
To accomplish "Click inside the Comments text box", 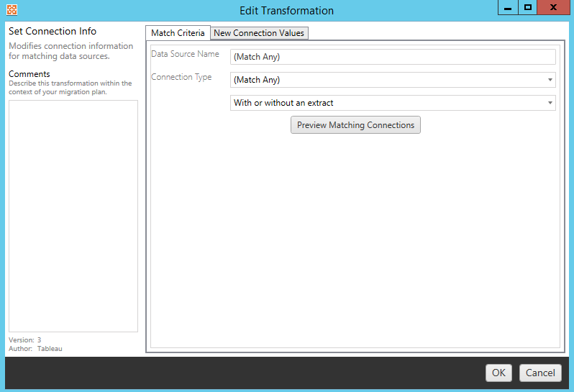I will pyautogui.click(x=73, y=216).
